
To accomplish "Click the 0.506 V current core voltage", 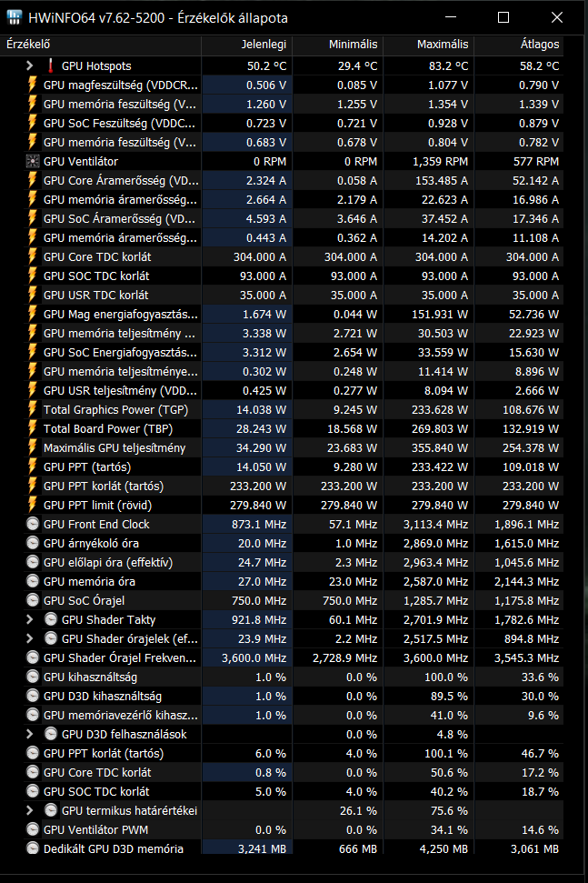I will coord(266,85).
